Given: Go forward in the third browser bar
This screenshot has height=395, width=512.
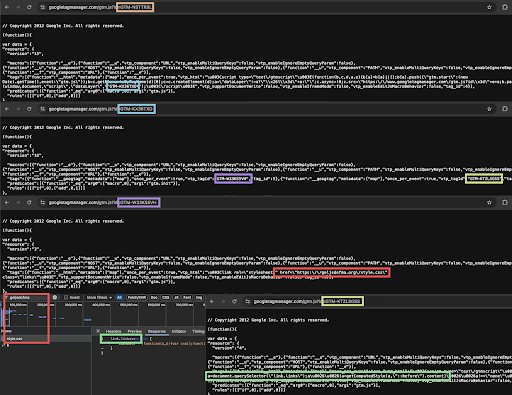Looking at the screenshot, I should (18, 202).
